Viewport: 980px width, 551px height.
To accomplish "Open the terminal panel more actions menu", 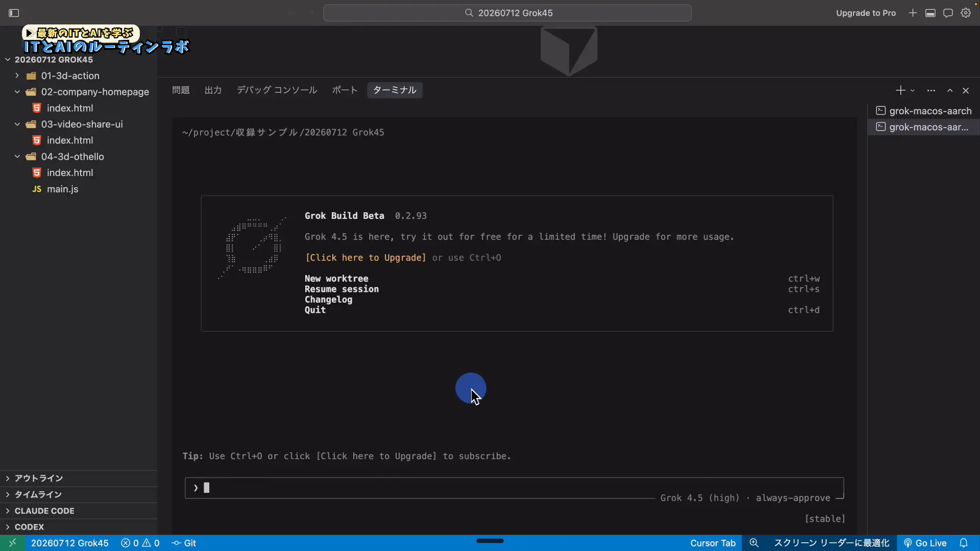I will pos(931,90).
